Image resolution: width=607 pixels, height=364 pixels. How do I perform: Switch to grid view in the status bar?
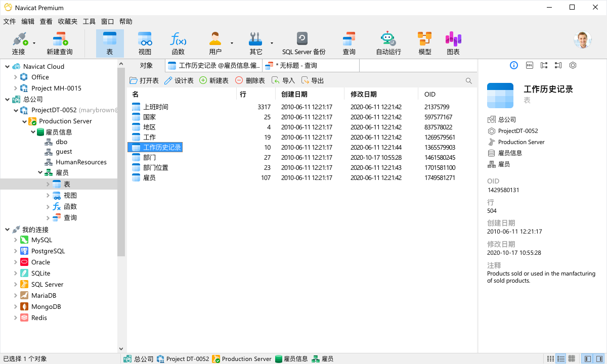point(572,359)
